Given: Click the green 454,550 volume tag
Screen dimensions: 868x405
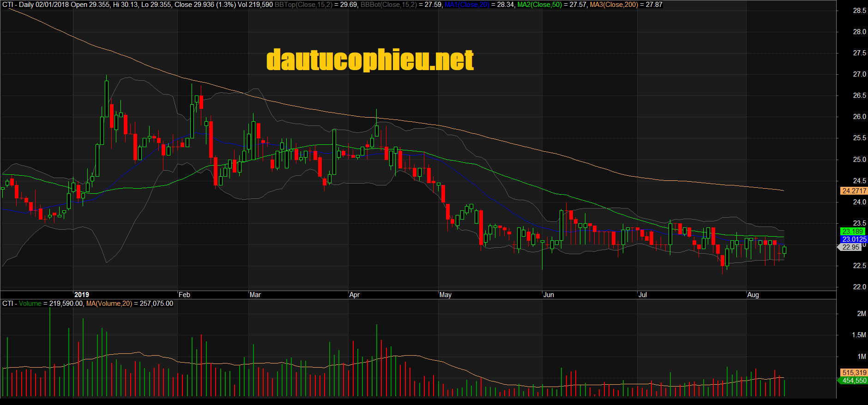Looking at the screenshot, I should (x=854, y=381).
